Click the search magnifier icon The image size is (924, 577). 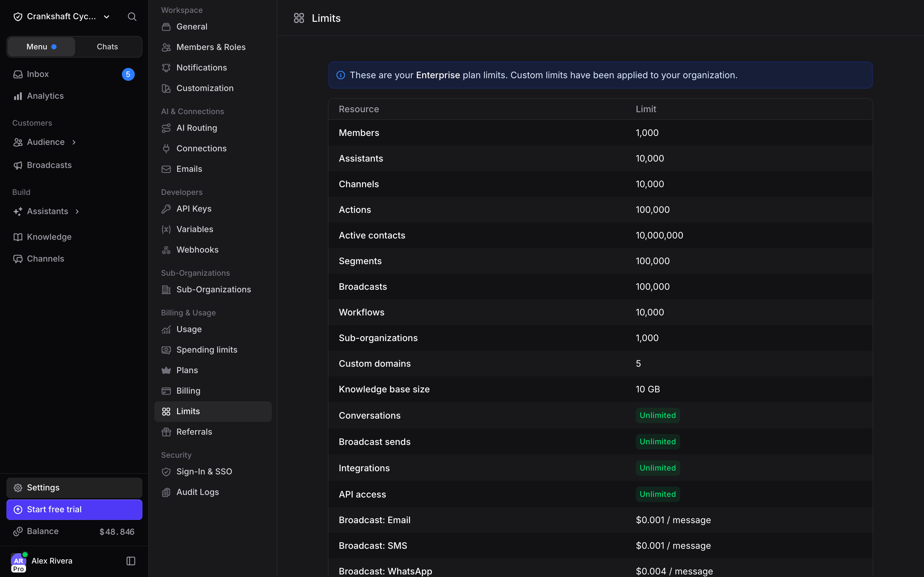click(132, 16)
